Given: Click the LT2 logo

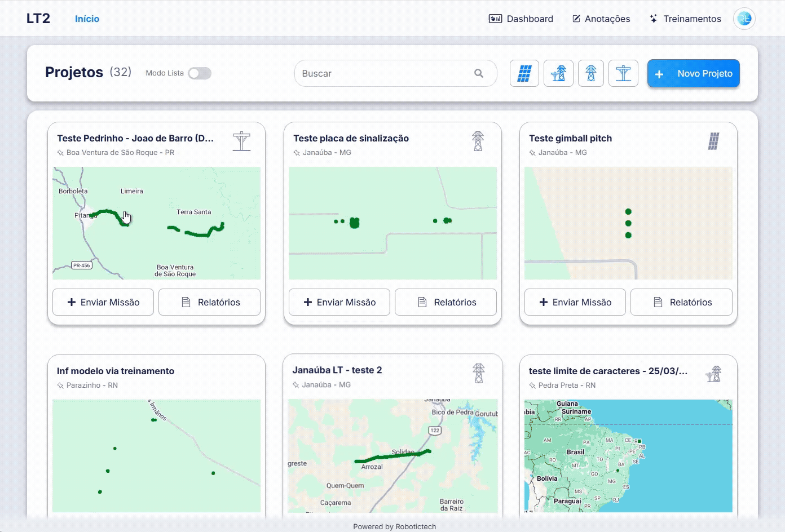Looking at the screenshot, I should (38, 19).
